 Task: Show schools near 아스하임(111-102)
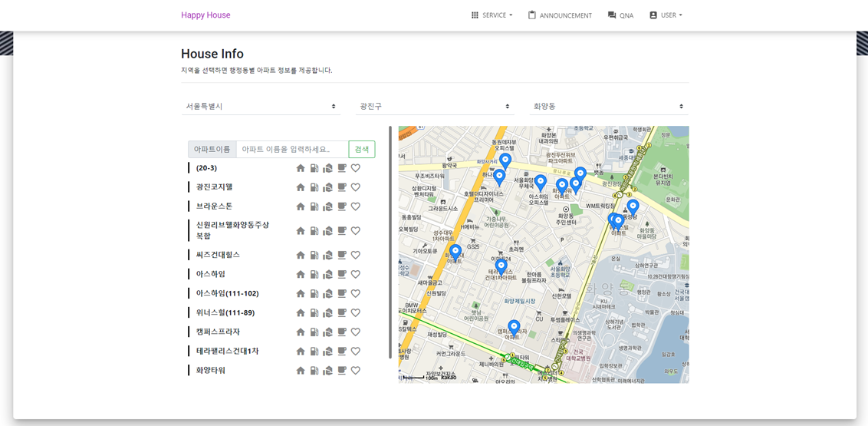[327, 294]
